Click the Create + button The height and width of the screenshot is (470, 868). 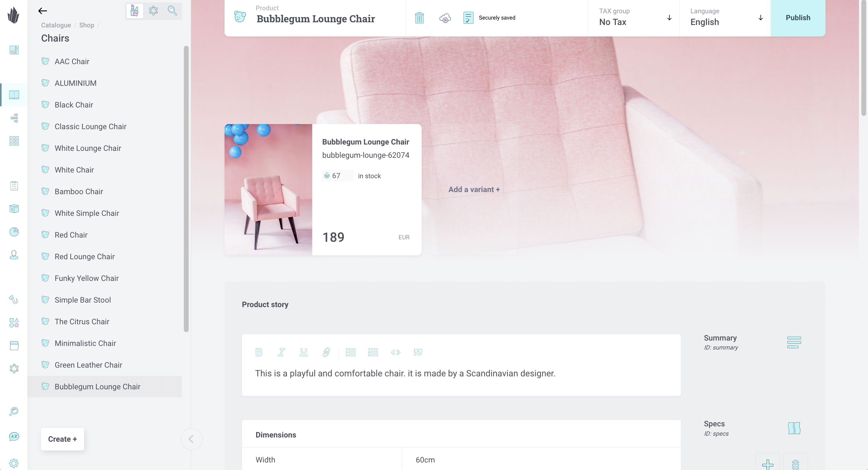62,439
